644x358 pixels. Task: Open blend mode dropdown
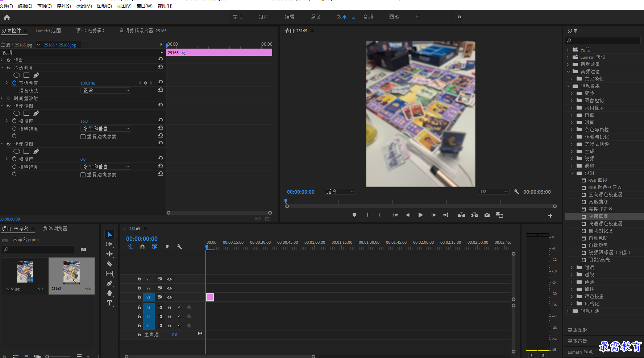tap(105, 90)
